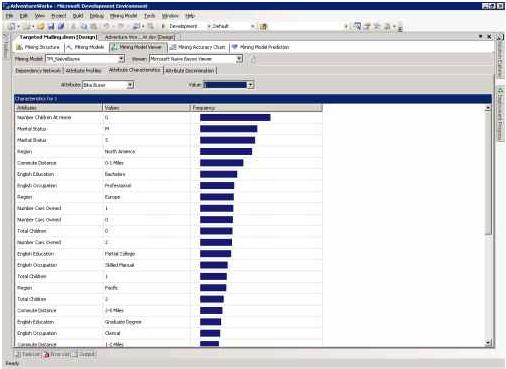Open the Value dropdown arrow
The height and width of the screenshot is (369, 506).
250,85
